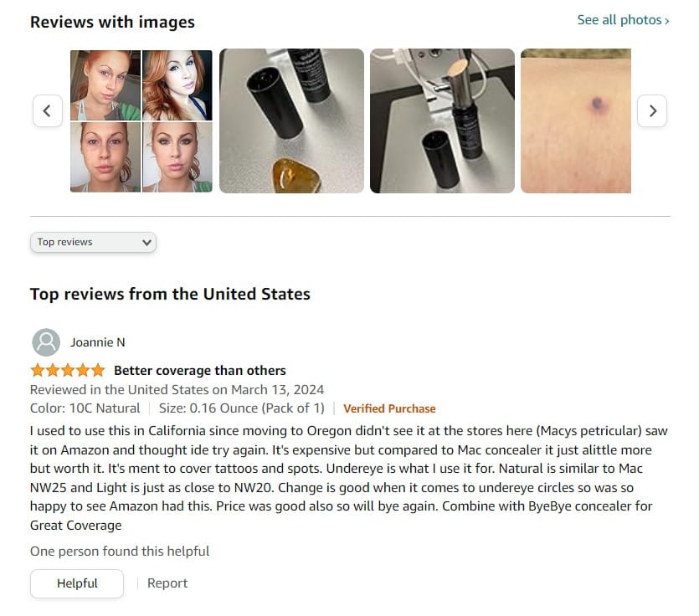Viewport: 699px width, 616px height.
Task: Mark the review as Helpful
Action: coord(77,583)
